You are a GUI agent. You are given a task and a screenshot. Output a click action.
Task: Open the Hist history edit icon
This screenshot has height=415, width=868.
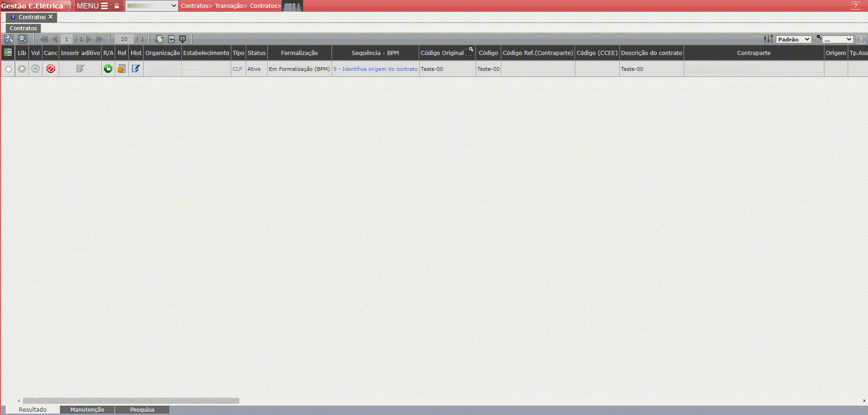pyautogui.click(x=136, y=69)
